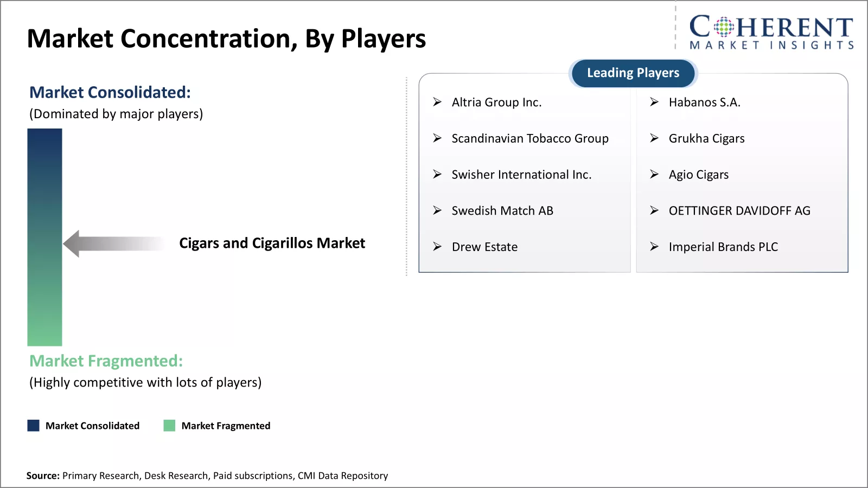Click the arrow bullet beside Swedish Match AB

[x=437, y=210]
